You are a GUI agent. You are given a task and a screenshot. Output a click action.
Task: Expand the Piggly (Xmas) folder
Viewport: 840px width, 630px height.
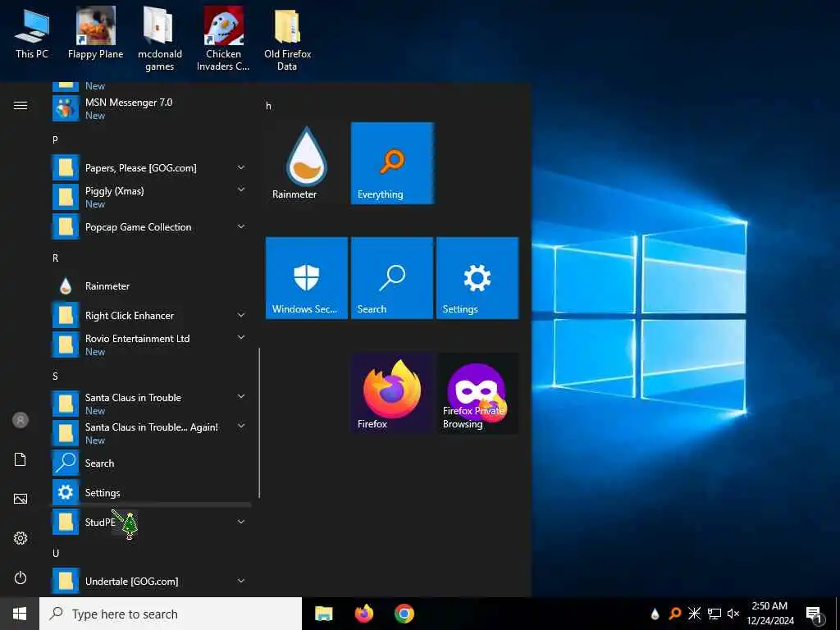pyautogui.click(x=151, y=197)
